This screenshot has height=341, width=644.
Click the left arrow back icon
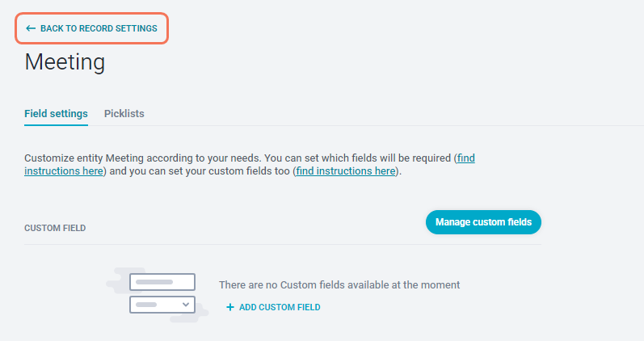pos(31,28)
